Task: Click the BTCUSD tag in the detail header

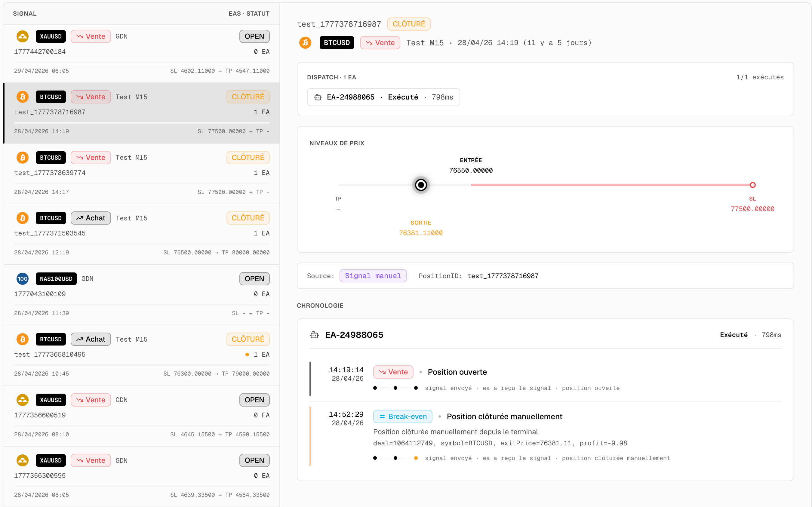Action: pyautogui.click(x=337, y=43)
